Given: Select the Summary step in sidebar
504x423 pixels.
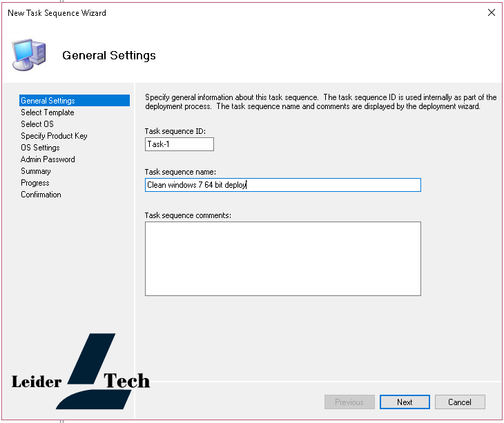Looking at the screenshot, I should (35, 171).
